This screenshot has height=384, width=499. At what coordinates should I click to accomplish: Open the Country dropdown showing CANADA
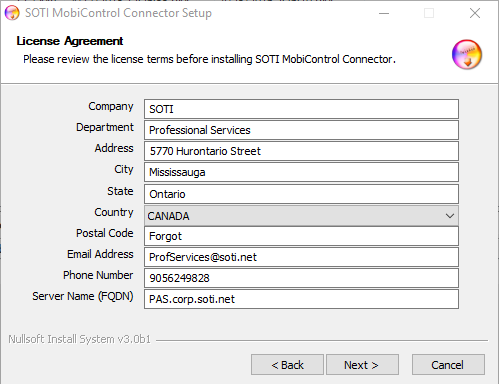(301, 216)
